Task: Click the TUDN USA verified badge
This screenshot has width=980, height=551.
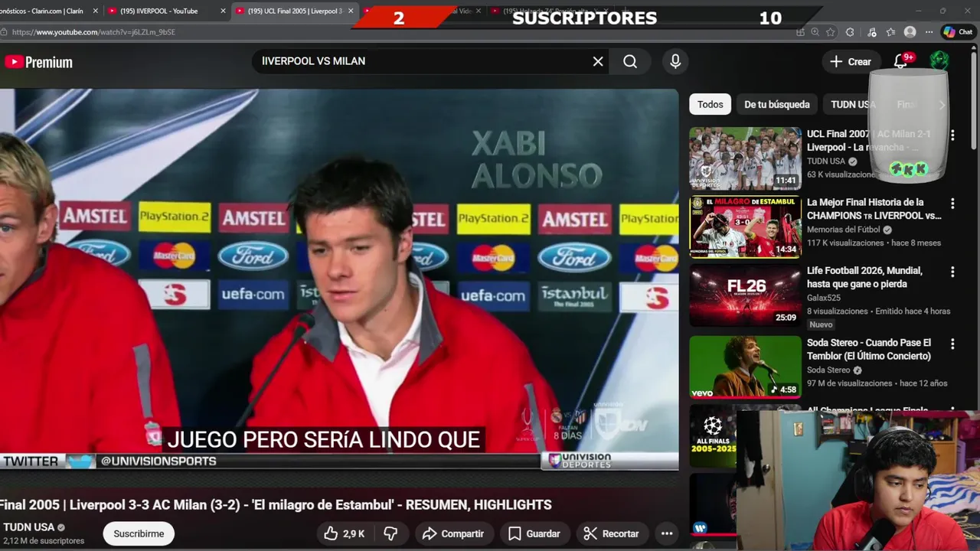Action: click(61, 527)
